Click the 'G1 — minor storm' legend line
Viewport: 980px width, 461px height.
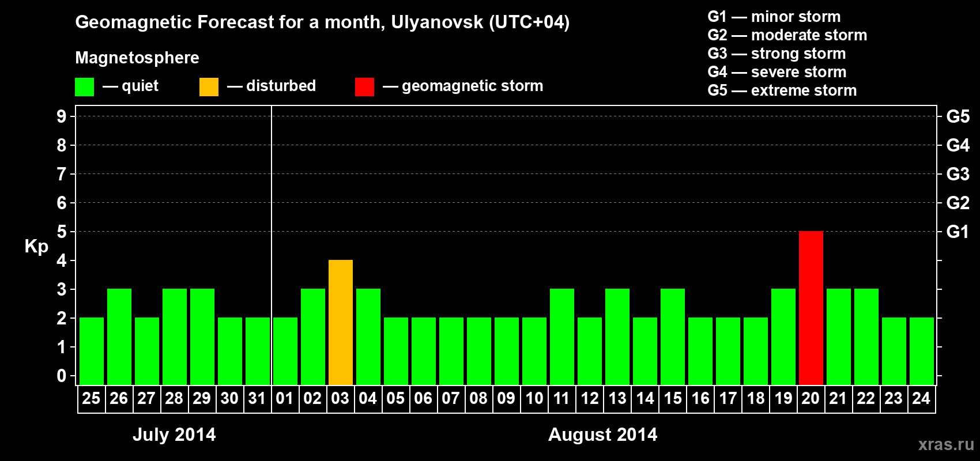[774, 17]
